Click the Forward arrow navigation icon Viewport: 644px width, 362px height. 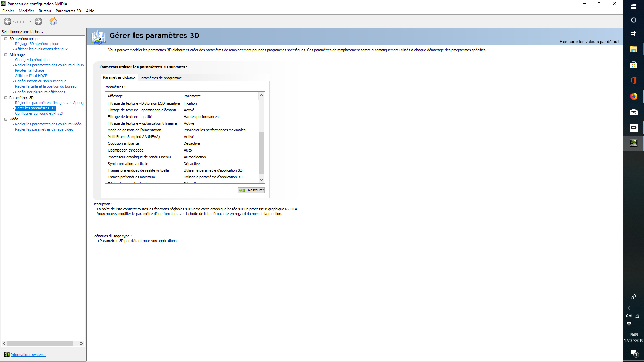click(38, 21)
